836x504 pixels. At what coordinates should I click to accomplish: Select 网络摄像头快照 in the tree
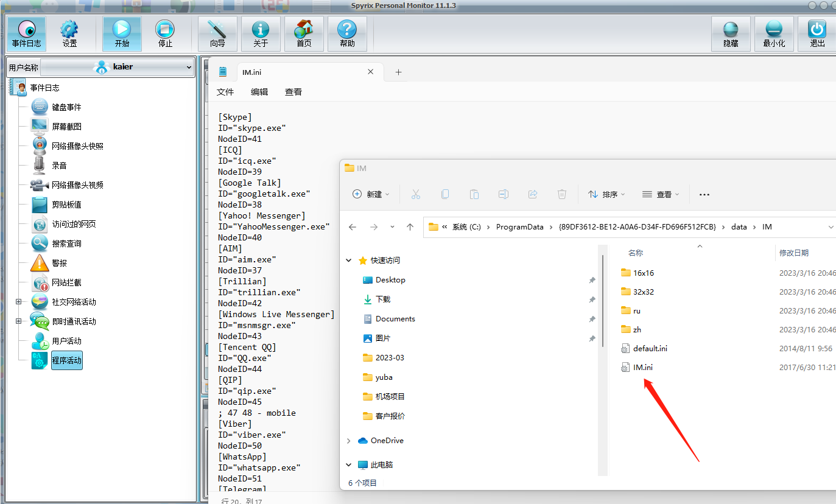pyautogui.click(x=77, y=146)
